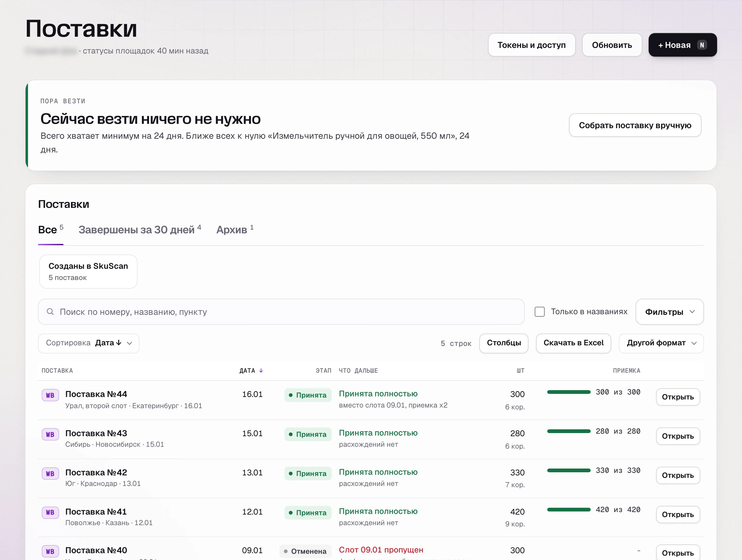Switch to the Все tab
The height and width of the screenshot is (560, 742).
click(51, 230)
